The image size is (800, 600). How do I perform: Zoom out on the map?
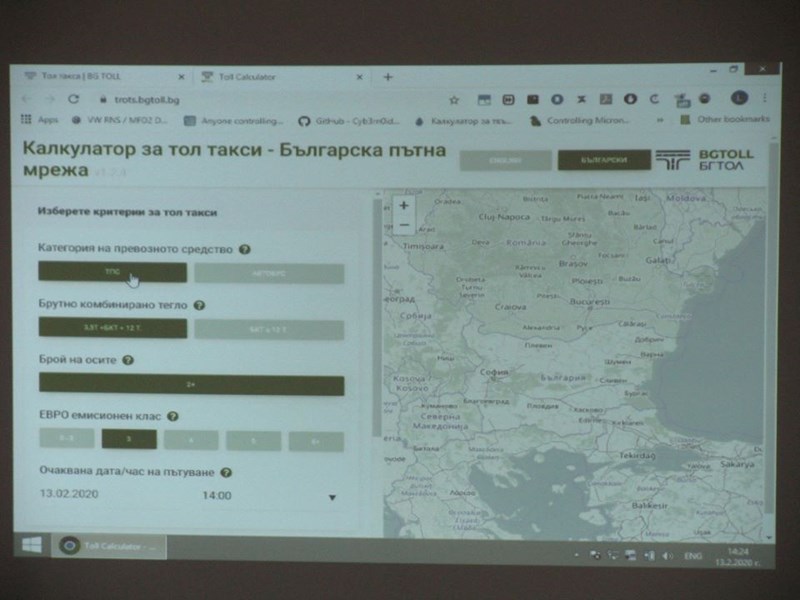click(x=403, y=226)
